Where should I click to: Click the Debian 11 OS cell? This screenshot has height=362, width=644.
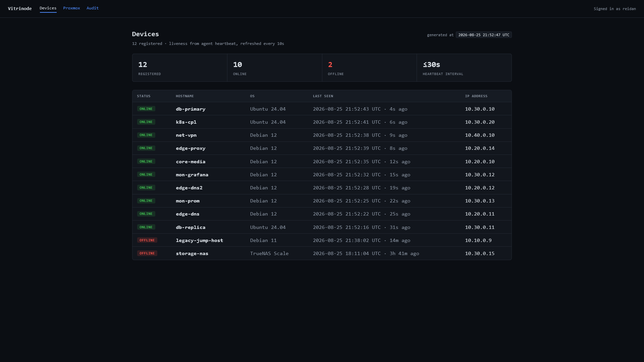tap(263, 240)
